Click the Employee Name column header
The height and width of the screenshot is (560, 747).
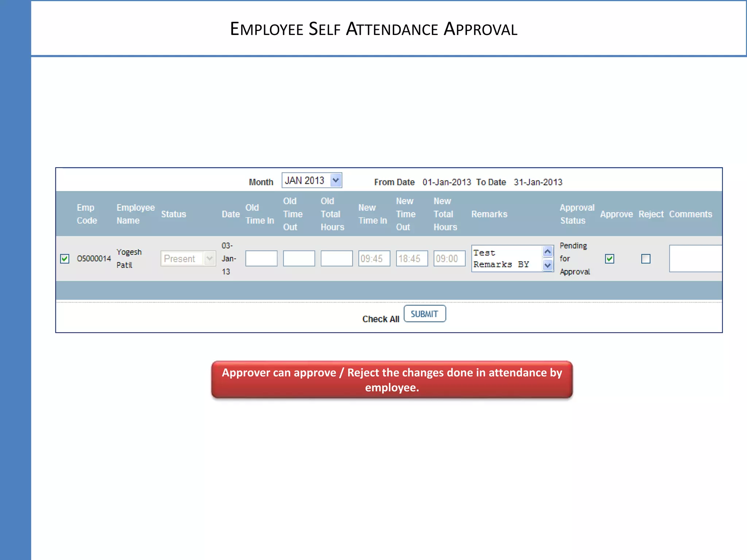135,214
